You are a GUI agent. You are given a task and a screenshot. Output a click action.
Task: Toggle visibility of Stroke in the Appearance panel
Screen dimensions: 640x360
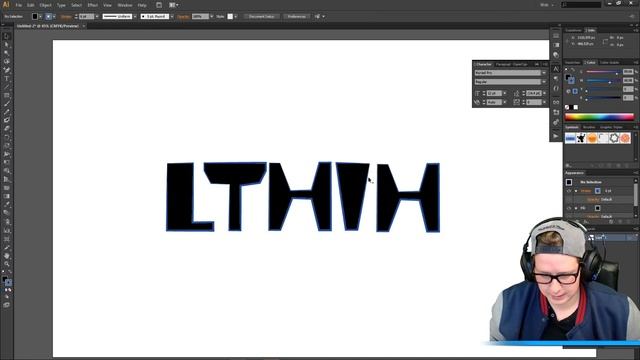569,191
